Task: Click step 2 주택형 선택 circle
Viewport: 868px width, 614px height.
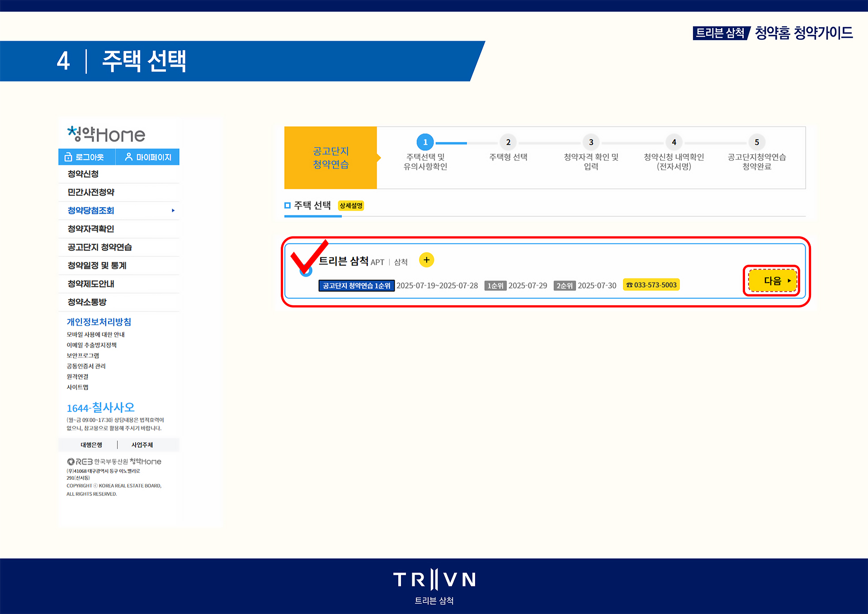Action: coord(508,142)
